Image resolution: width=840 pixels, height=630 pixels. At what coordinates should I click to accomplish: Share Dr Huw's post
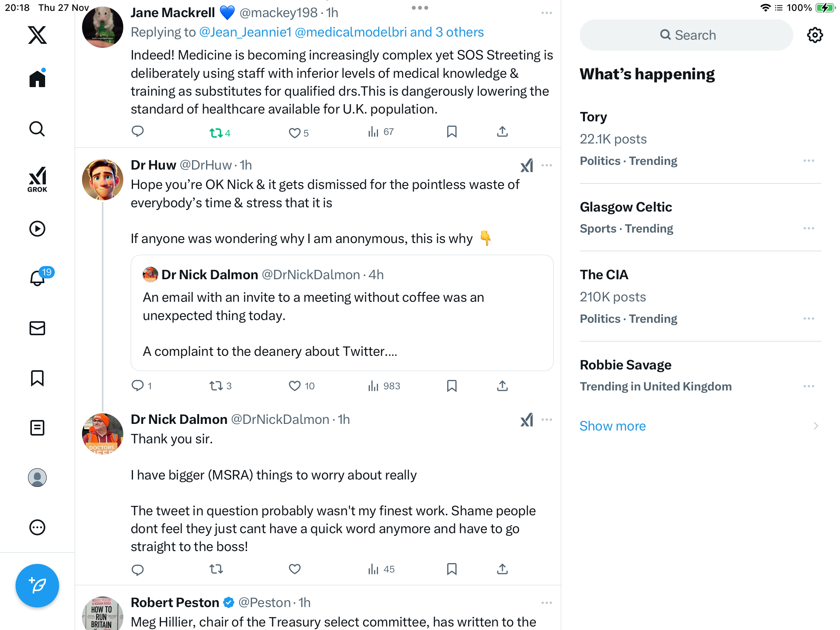[502, 386]
